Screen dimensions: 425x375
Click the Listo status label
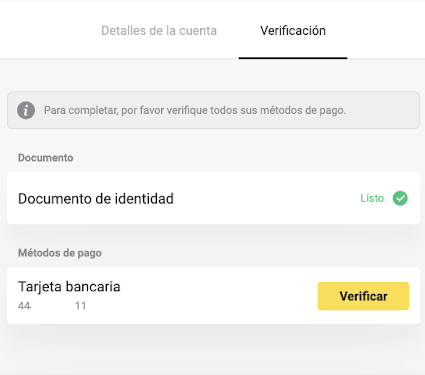[372, 198]
